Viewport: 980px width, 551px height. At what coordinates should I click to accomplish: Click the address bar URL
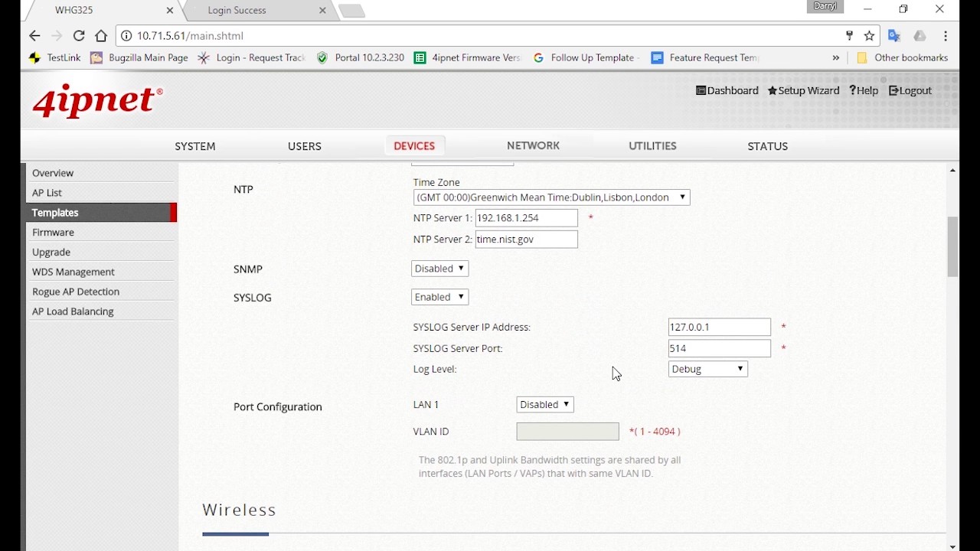click(190, 36)
